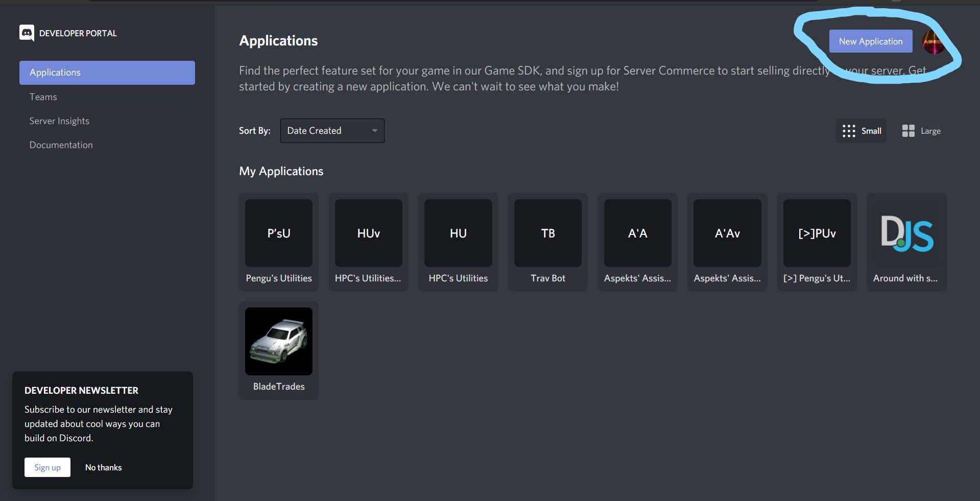Screen dimensions: 980x501
Task: Click the HPC's Utilities label under HU
Action: [x=458, y=278]
